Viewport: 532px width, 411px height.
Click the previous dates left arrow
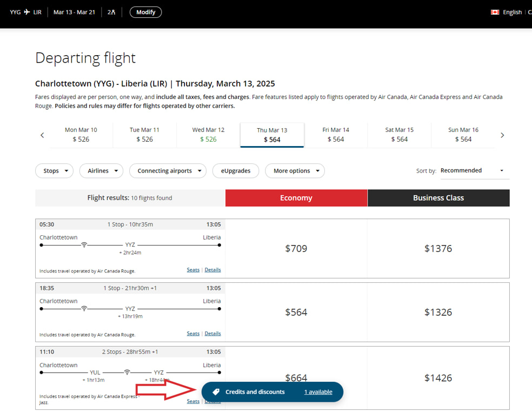[x=42, y=135]
